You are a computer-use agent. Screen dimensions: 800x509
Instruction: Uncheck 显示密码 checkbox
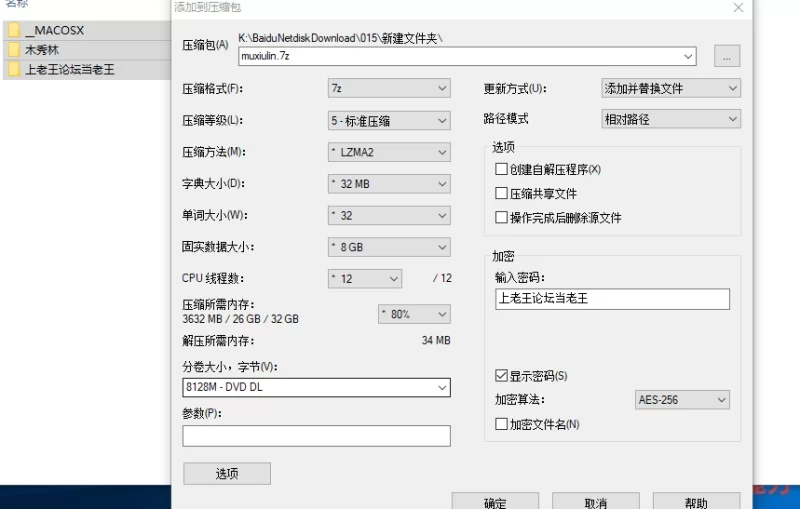click(501, 376)
